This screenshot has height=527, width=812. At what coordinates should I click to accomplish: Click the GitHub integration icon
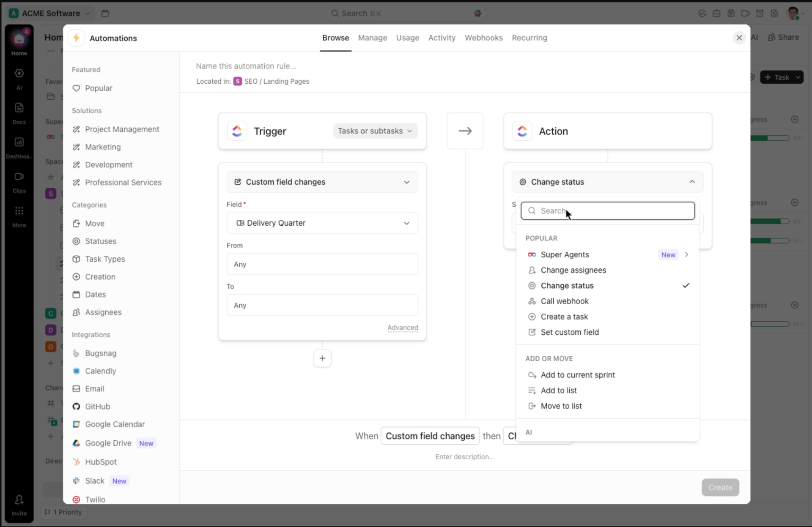pyautogui.click(x=76, y=407)
